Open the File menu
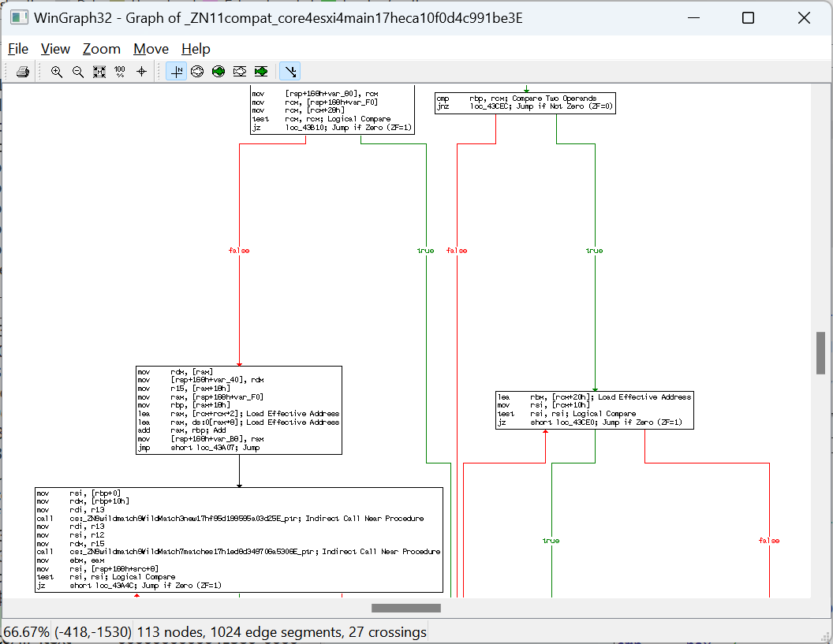 point(17,49)
